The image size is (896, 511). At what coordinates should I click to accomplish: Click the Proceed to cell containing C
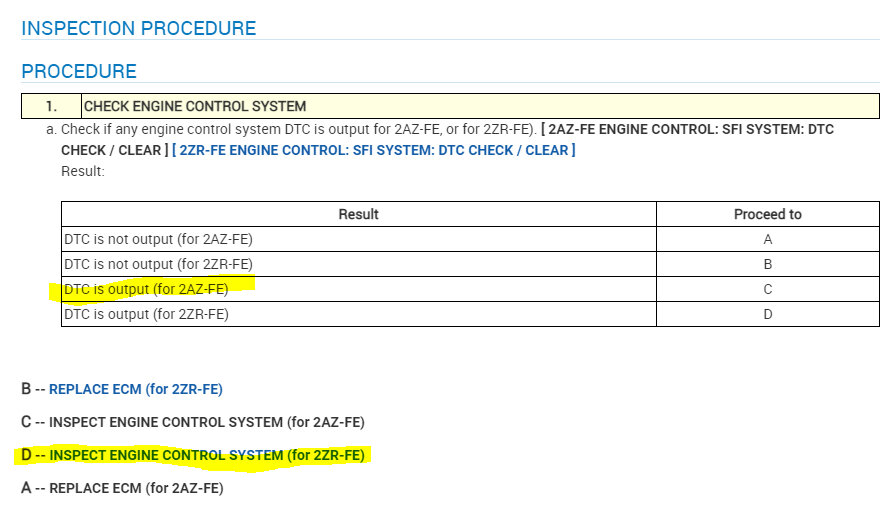[x=767, y=289]
